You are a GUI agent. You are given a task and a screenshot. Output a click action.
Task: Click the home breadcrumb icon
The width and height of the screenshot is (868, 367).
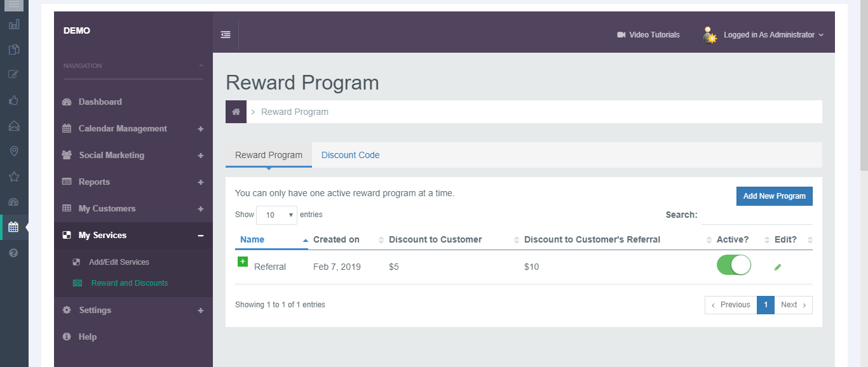(x=236, y=112)
